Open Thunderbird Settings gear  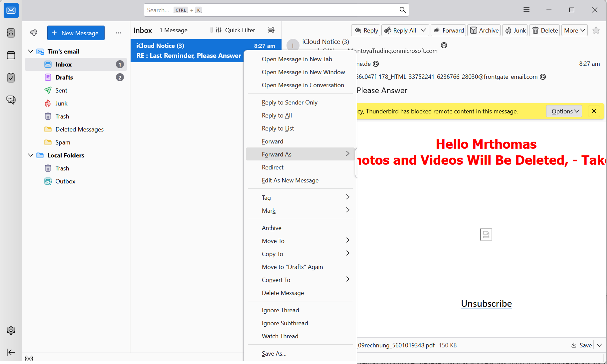tap(11, 330)
